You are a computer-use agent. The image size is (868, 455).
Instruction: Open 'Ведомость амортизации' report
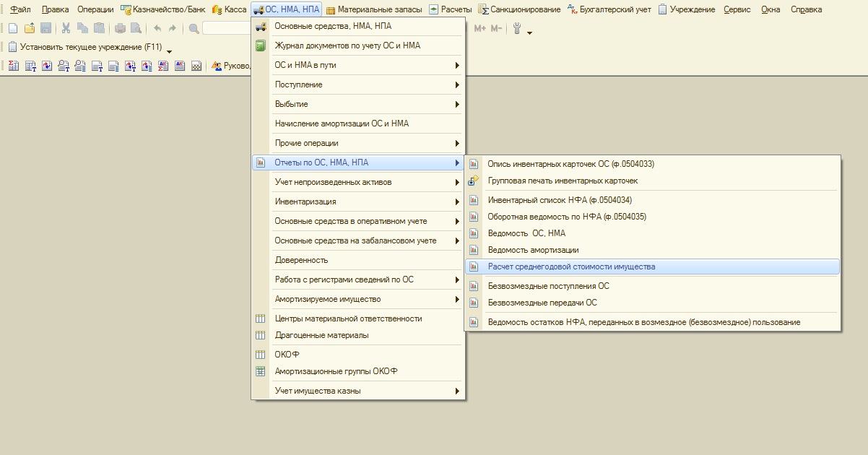pyautogui.click(x=533, y=250)
